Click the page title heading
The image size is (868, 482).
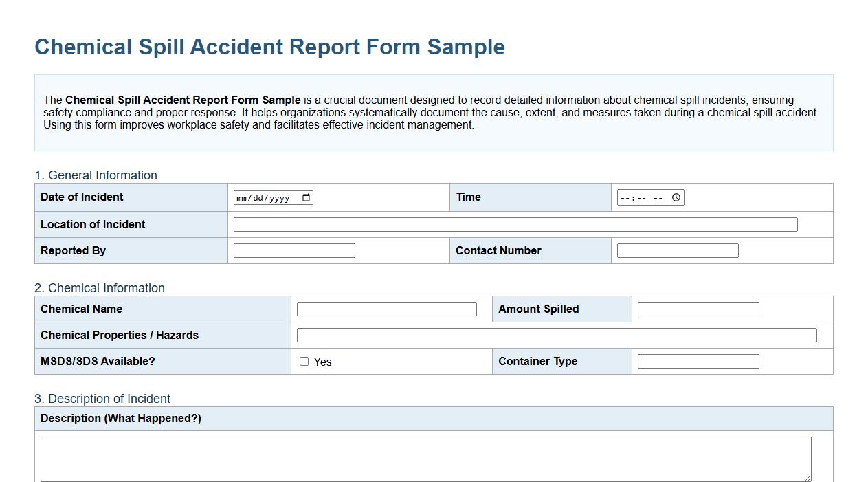click(x=269, y=47)
